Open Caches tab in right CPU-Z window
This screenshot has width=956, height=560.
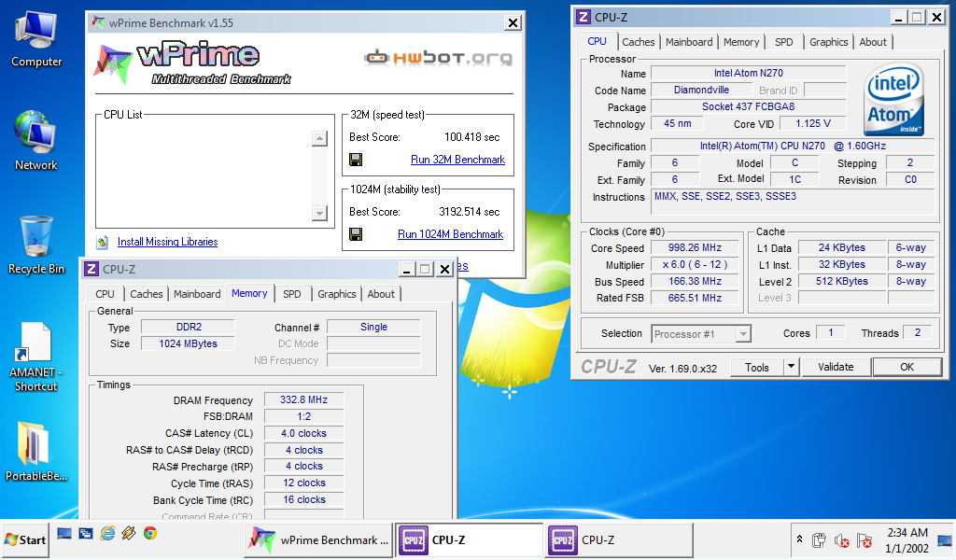coord(639,42)
